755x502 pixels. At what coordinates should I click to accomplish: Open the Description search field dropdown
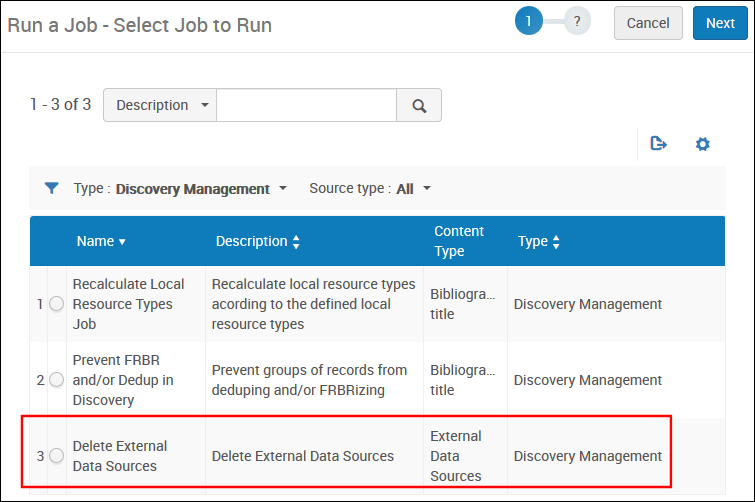point(160,105)
